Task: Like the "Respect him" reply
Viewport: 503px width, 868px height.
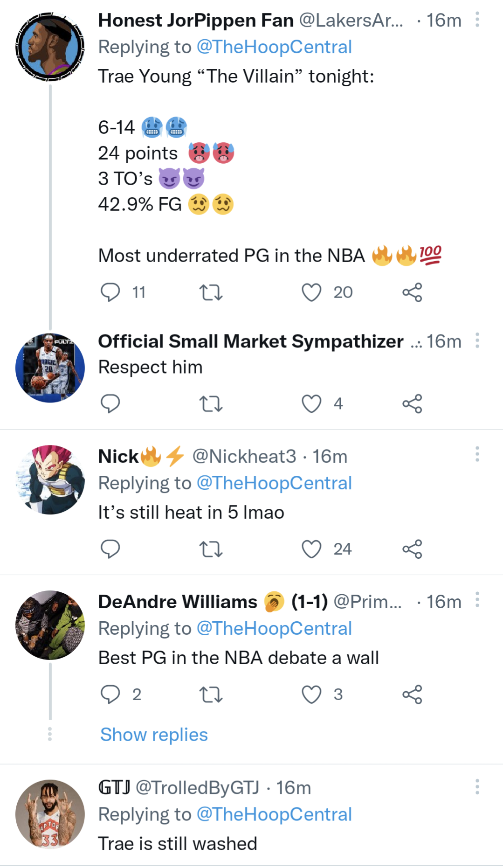Action: (311, 404)
